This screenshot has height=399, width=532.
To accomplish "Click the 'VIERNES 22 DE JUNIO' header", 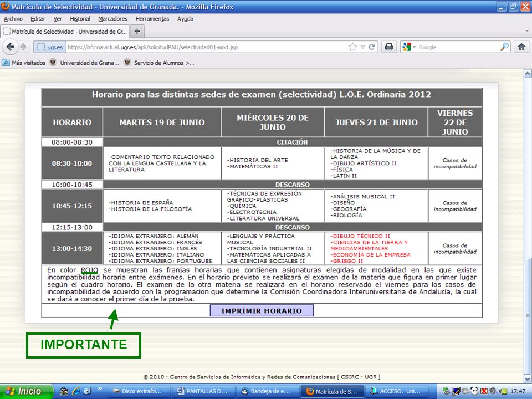I will [455, 122].
